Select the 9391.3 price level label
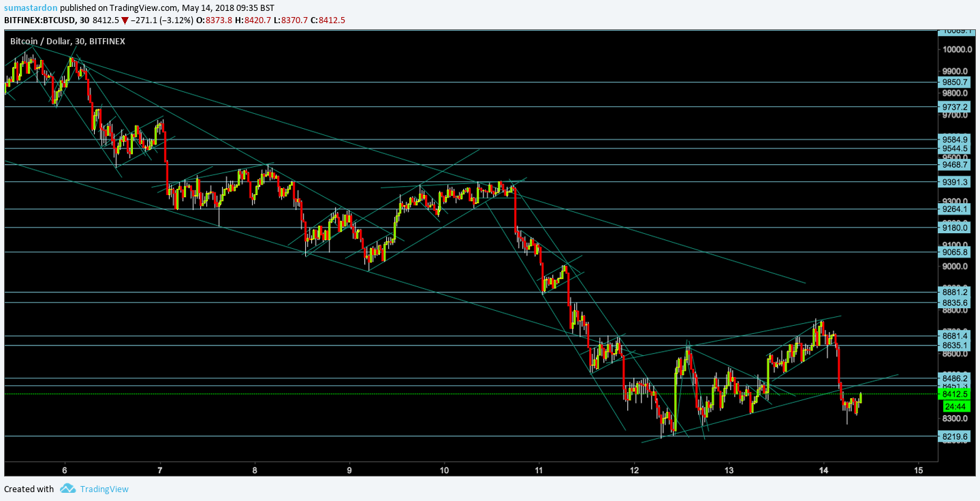Image resolution: width=980 pixels, height=501 pixels. pyautogui.click(x=953, y=182)
